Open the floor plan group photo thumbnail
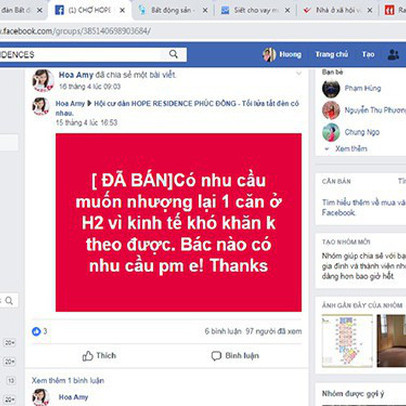This screenshot has width=406, height=406. [x=347, y=341]
